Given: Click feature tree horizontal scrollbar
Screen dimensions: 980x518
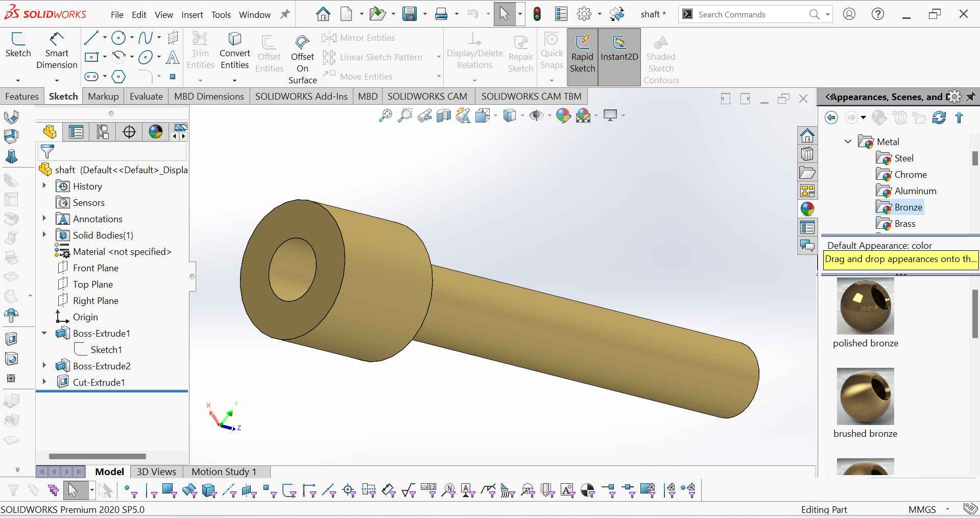Looking at the screenshot, I should pos(97,456).
